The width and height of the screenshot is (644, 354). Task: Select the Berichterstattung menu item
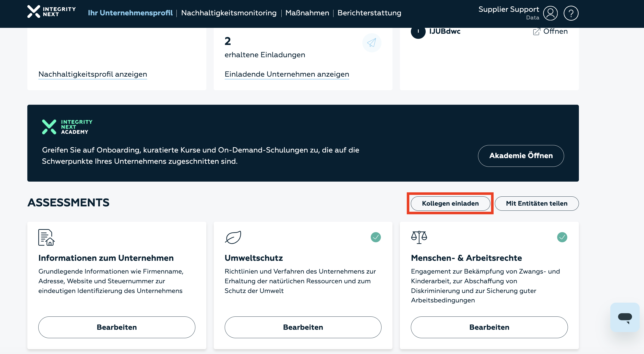pyautogui.click(x=369, y=13)
